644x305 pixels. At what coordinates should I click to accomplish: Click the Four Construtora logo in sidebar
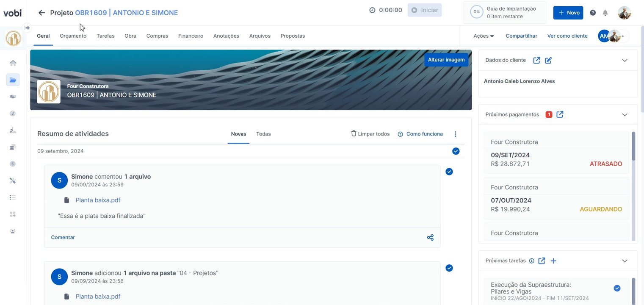pyautogui.click(x=13, y=39)
